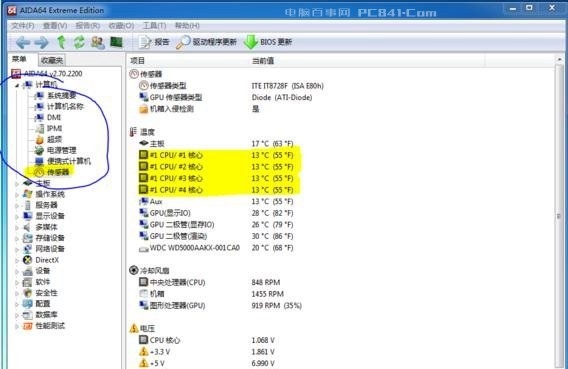Open the 报告(R) menu
This screenshot has height=369, width=568.
(88, 26)
